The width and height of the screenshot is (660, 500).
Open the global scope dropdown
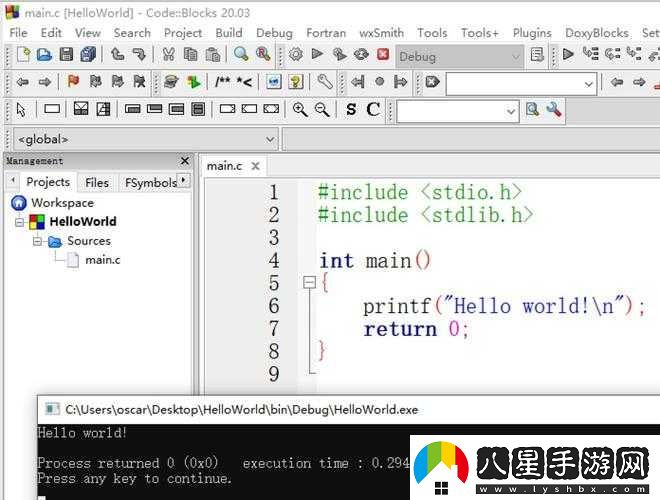click(x=146, y=139)
